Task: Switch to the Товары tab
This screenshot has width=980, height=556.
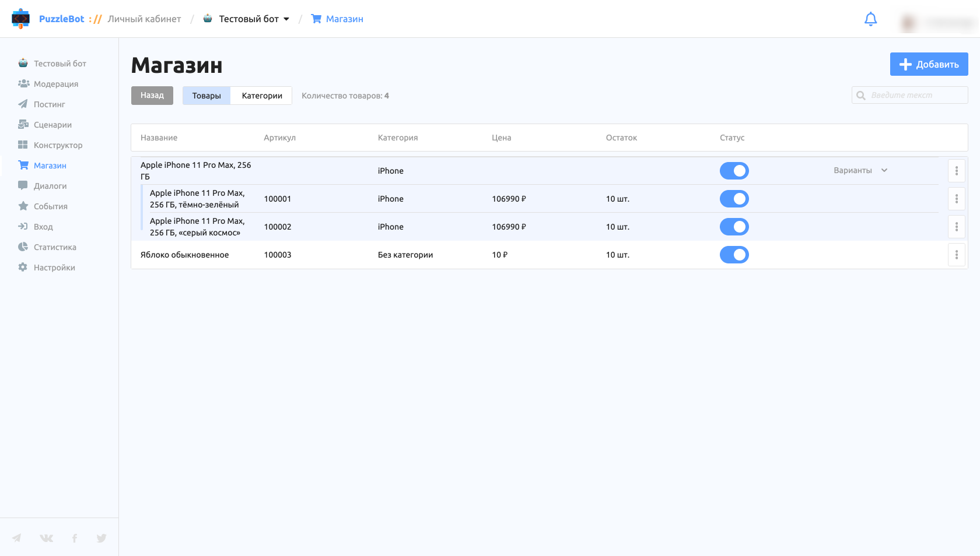Action: point(206,96)
